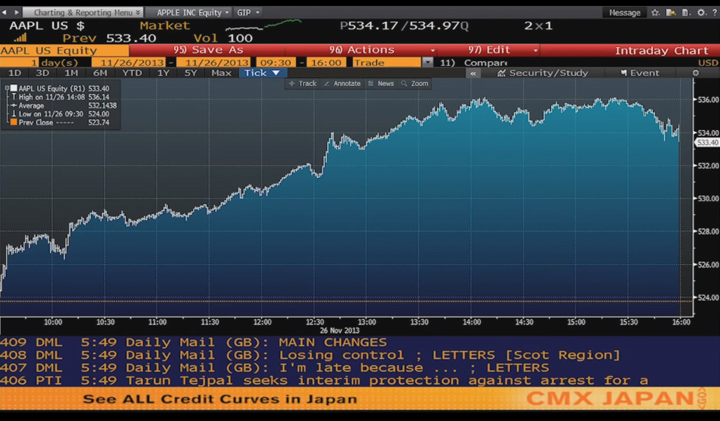Image resolution: width=720 pixels, height=421 pixels.
Task: Select the YTD range tab
Action: point(132,73)
